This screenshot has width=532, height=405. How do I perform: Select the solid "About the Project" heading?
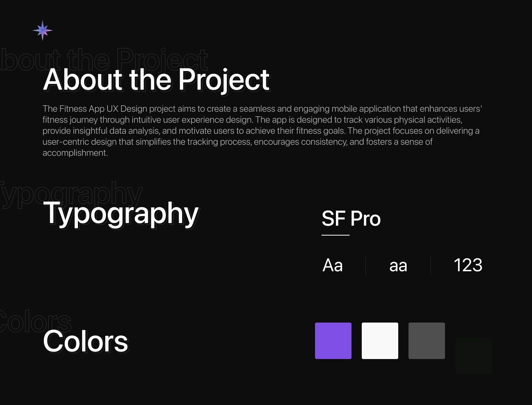click(156, 80)
